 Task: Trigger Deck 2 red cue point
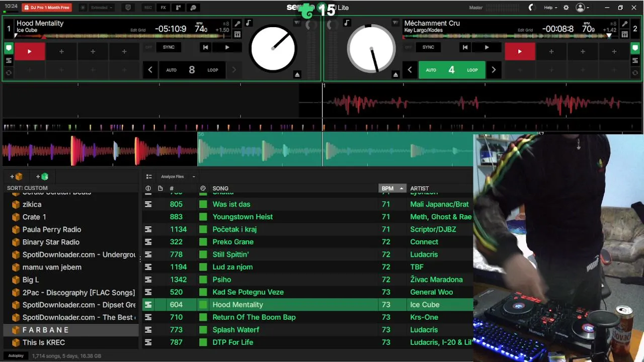520,51
